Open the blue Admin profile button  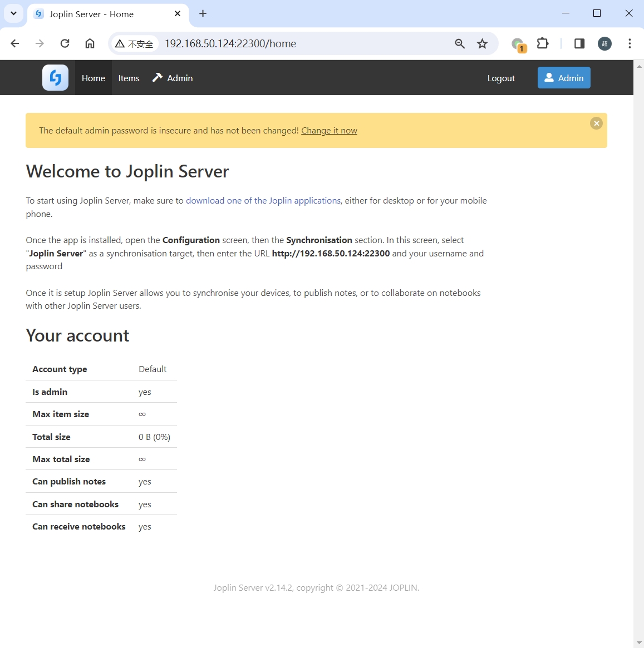(563, 78)
